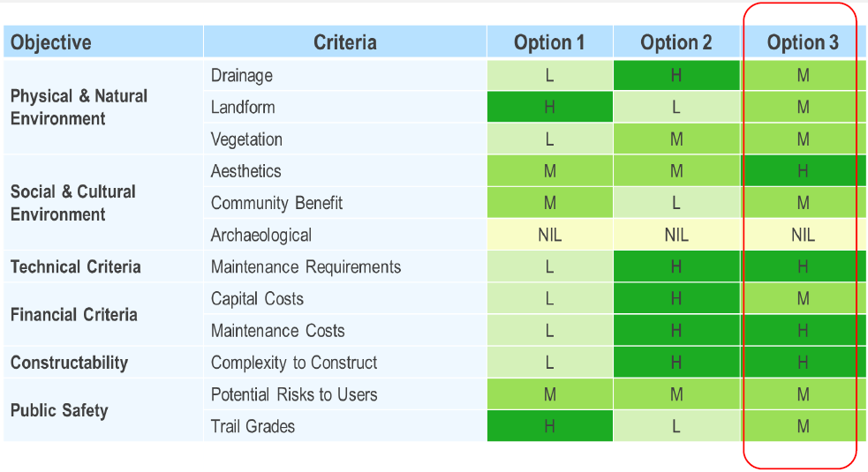The image size is (868, 472).
Task: Select the Drainage criteria cell
Action: pyautogui.click(x=241, y=76)
